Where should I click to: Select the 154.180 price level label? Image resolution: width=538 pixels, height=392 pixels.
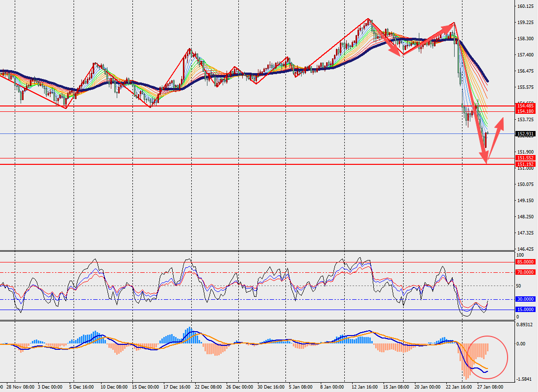click(525, 111)
